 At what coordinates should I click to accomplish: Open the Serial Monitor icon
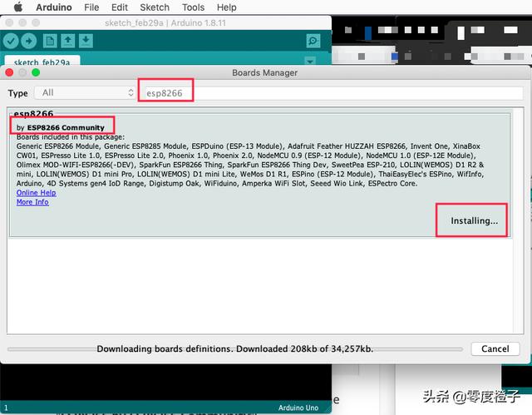(x=313, y=41)
